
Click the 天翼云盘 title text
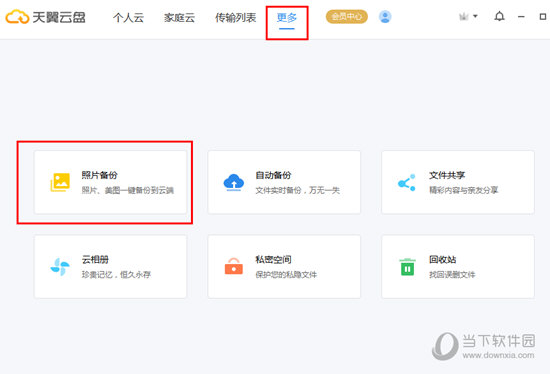click(59, 17)
